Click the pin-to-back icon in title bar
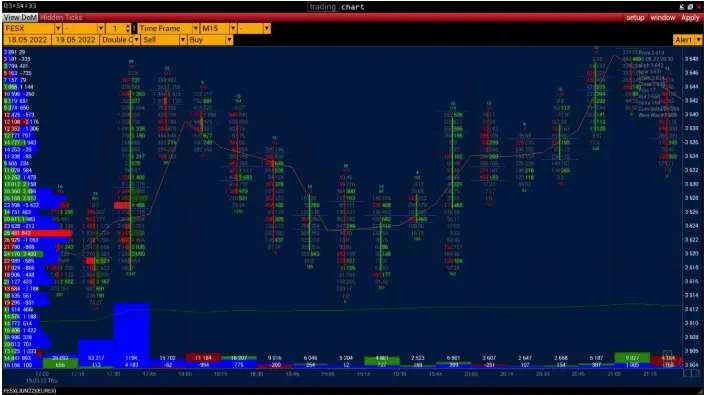This screenshot has height=395, width=704. coord(682,7)
